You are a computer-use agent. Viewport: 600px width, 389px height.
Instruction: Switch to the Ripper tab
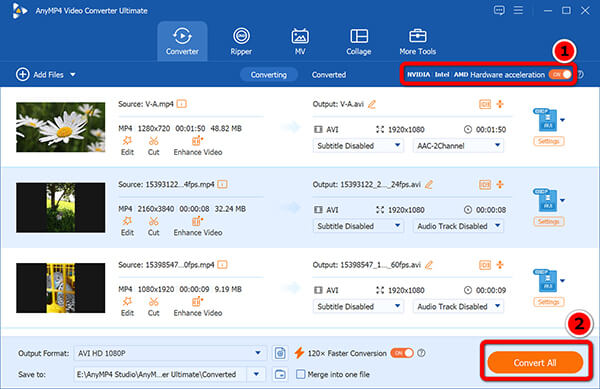pyautogui.click(x=241, y=41)
